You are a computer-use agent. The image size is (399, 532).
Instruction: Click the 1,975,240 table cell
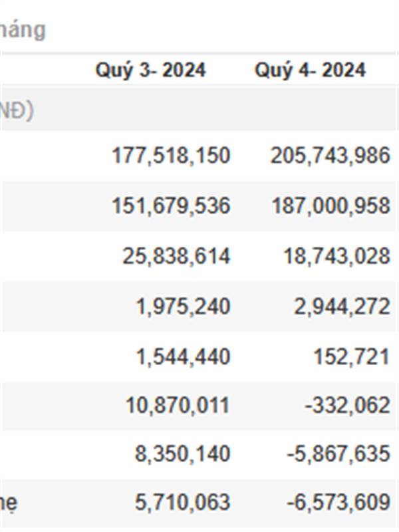pos(184,307)
